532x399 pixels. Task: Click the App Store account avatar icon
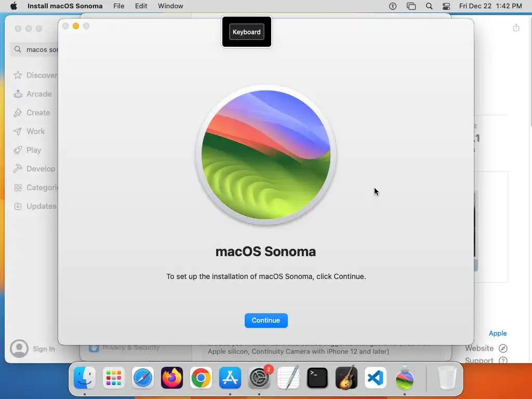point(19,349)
